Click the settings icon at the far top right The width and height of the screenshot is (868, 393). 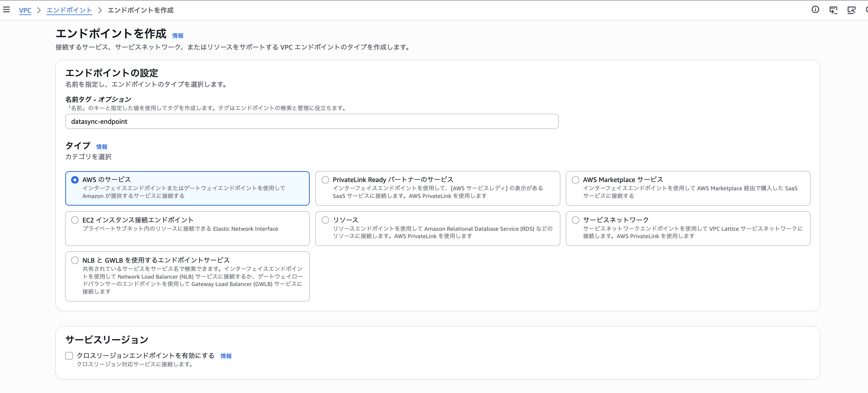pos(867,10)
